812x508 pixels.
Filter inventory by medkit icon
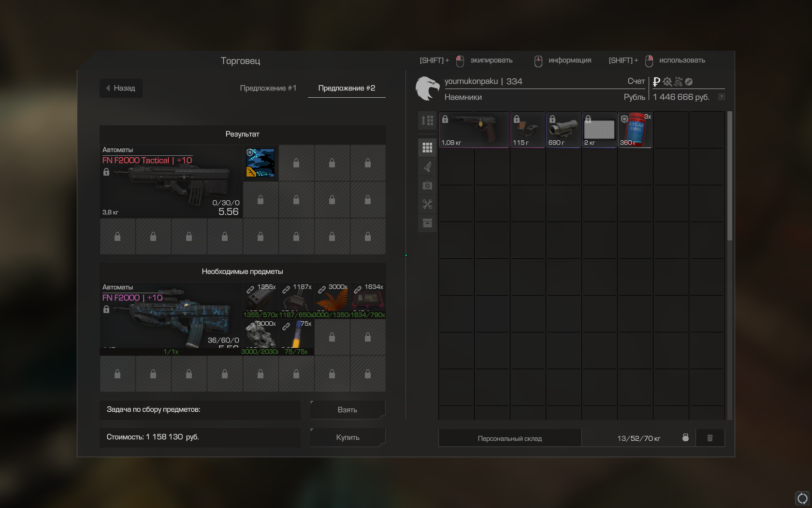pyautogui.click(x=427, y=186)
